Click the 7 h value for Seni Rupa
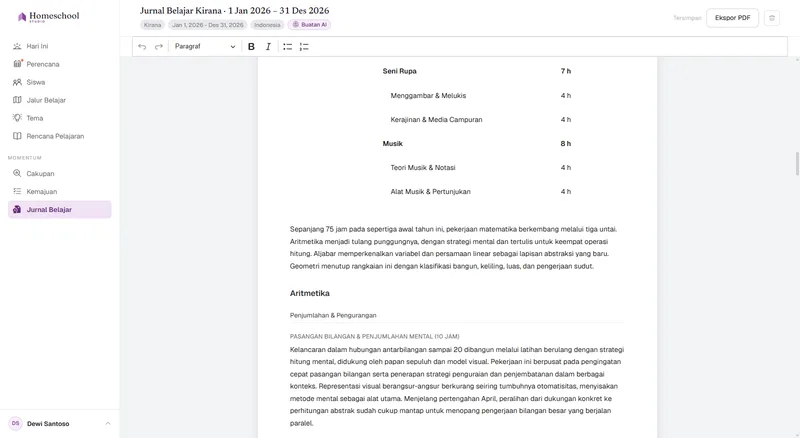Image resolution: width=800 pixels, height=438 pixels. pyautogui.click(x=565, y=71)
